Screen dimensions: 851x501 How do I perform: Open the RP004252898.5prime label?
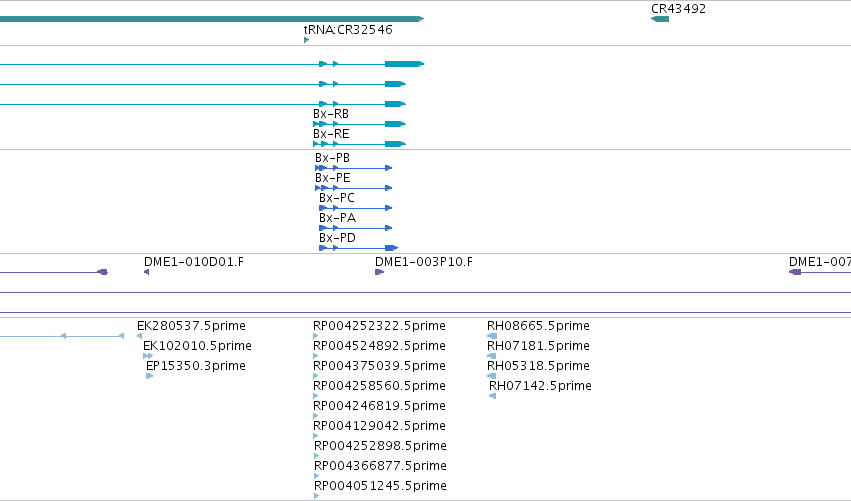[x=380, y=446]
